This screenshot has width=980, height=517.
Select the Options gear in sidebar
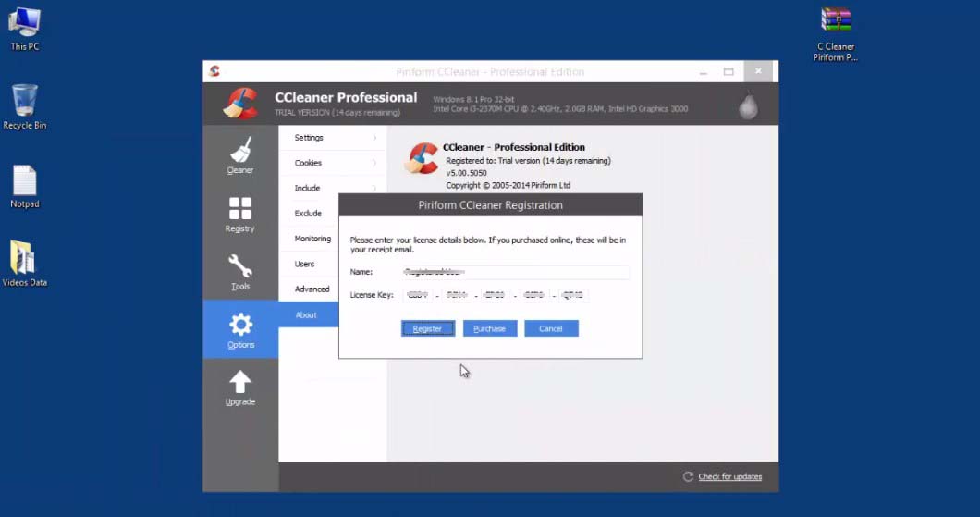[x=240, y=329]
